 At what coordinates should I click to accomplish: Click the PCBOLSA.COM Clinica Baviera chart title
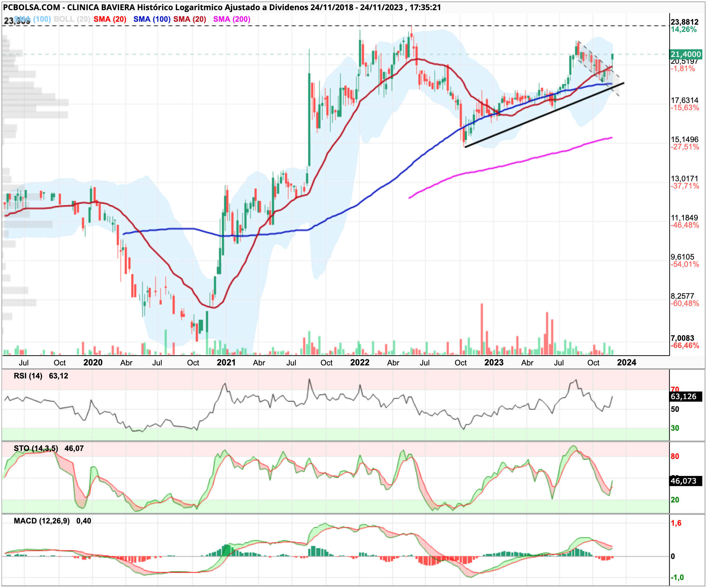222,7
